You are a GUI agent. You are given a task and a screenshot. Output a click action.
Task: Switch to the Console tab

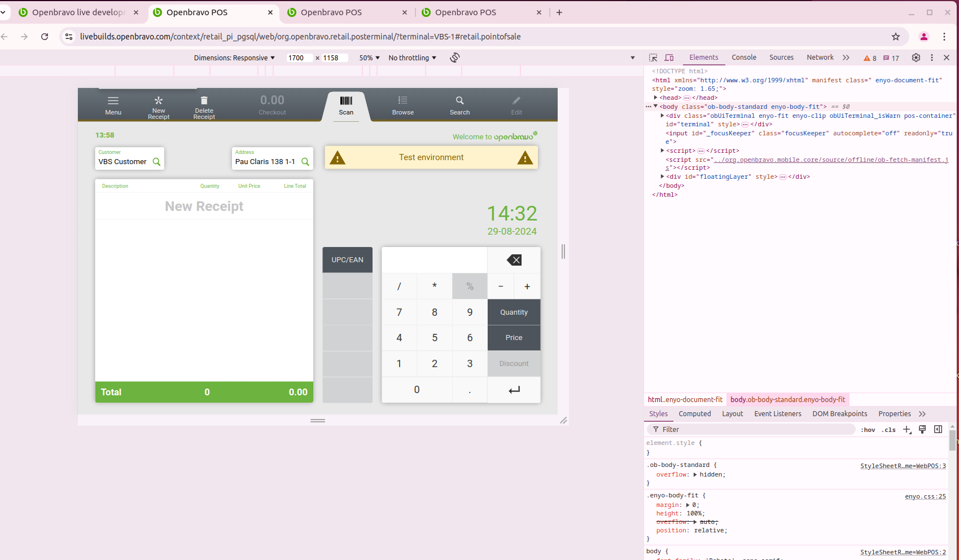point(743,58)
